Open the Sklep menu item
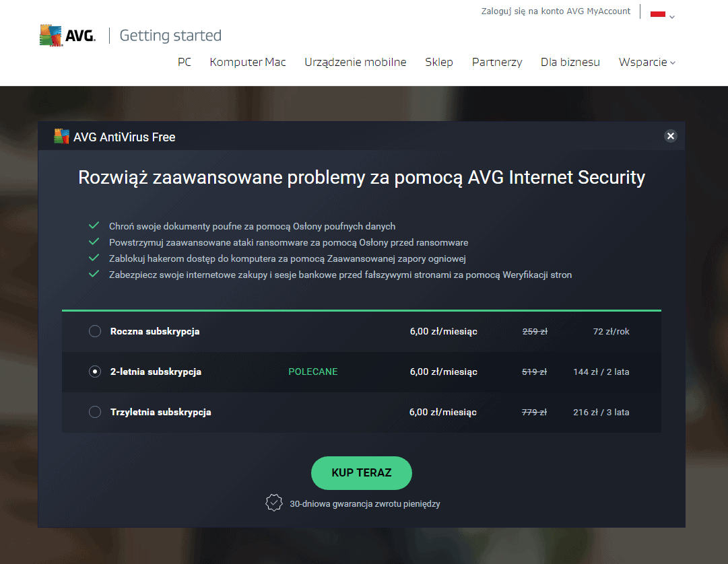Image resolution: width=728 pixels, height=564 pixels. pyautogui.click(x=439, y=62)
